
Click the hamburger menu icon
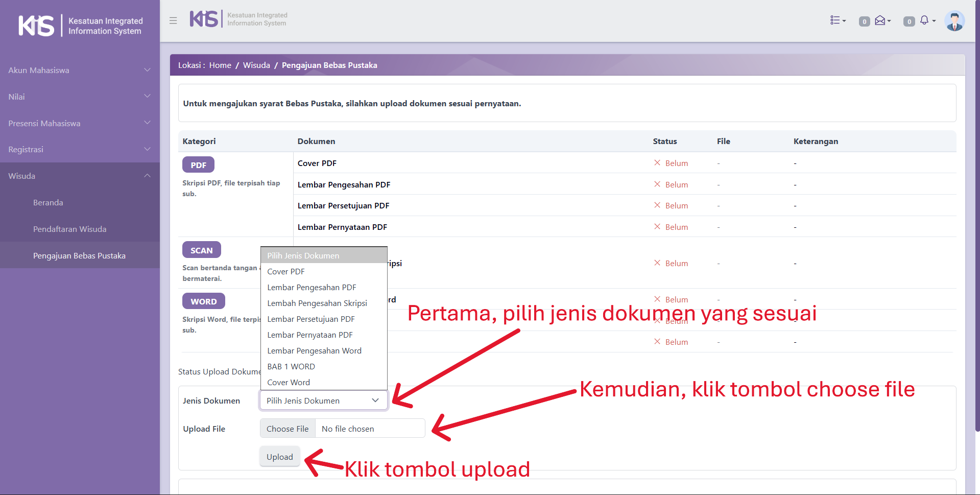point(173,21)
